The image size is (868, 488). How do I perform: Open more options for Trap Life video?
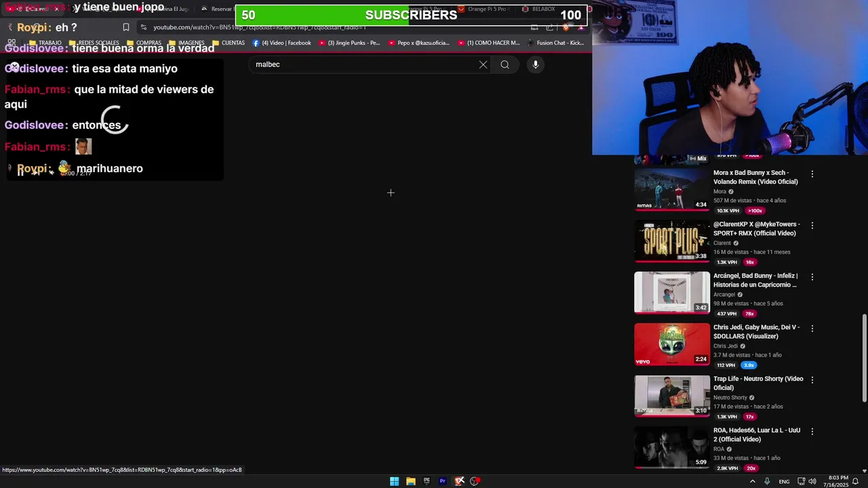[x=812, y=380]
